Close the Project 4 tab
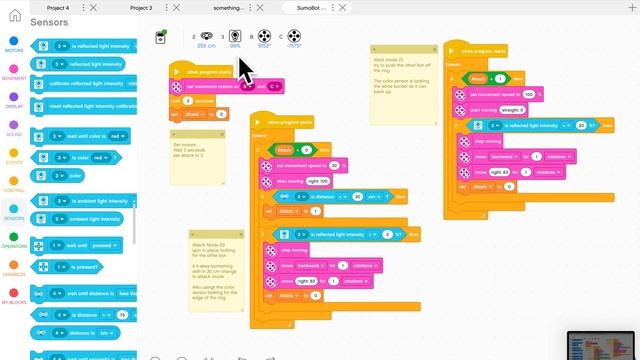 tap(93, 8)
